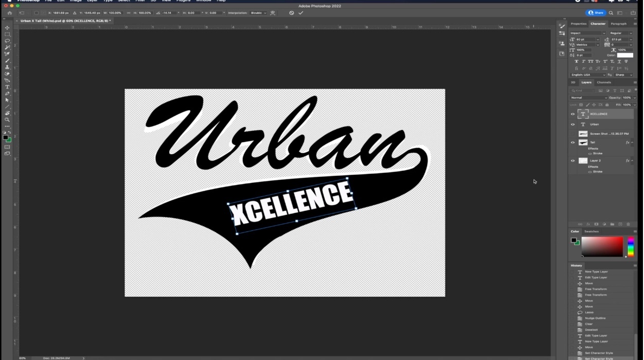Image resolution: width=644 pixels, height=360 pixels.
Task: Click the Add layer style fx icon
Action: [588, 224]
